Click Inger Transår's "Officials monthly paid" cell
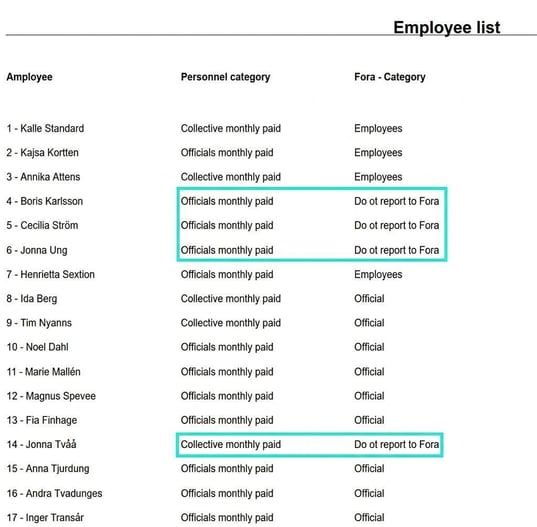Screen dimensions: 537x527 pos(227,517)
